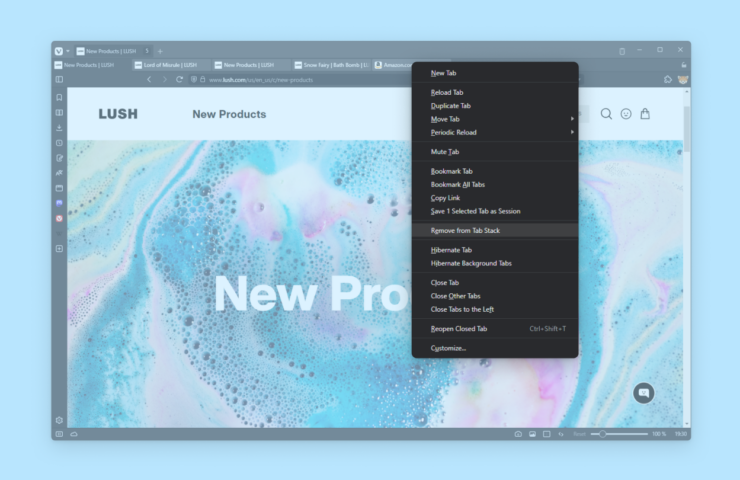Open the Translate panel
740x480 pixels.
[59, 173]
